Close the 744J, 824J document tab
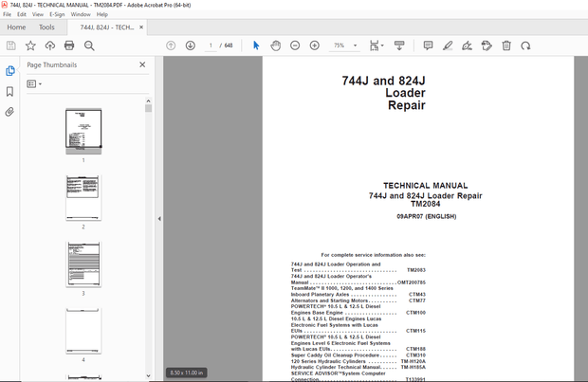Viewport: 588px width, 382px height. pyautogui.click(x=141, y=27)
